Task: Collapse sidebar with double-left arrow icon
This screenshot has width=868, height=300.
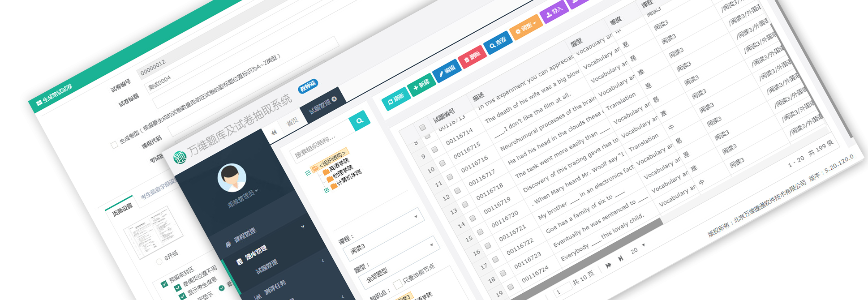Action: (274, 132)
